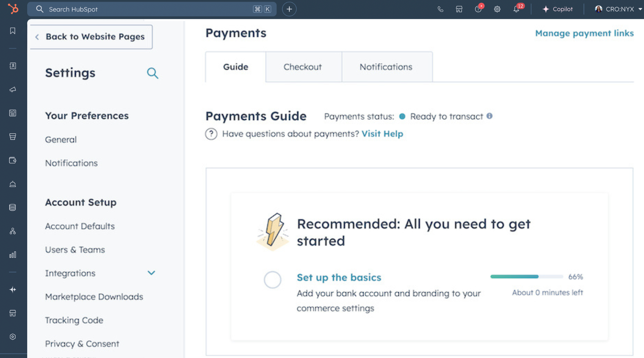
Task: Toggle the Set up the basics circle
Action: tap(273, 280)
